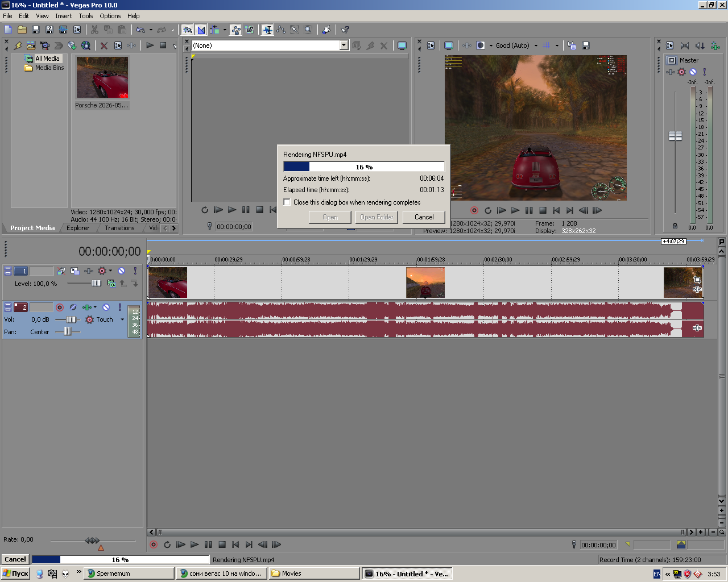728x582 pixels.
Task: Check Close this dialog box when rendering completes
Action: click(x=287, y=202)
